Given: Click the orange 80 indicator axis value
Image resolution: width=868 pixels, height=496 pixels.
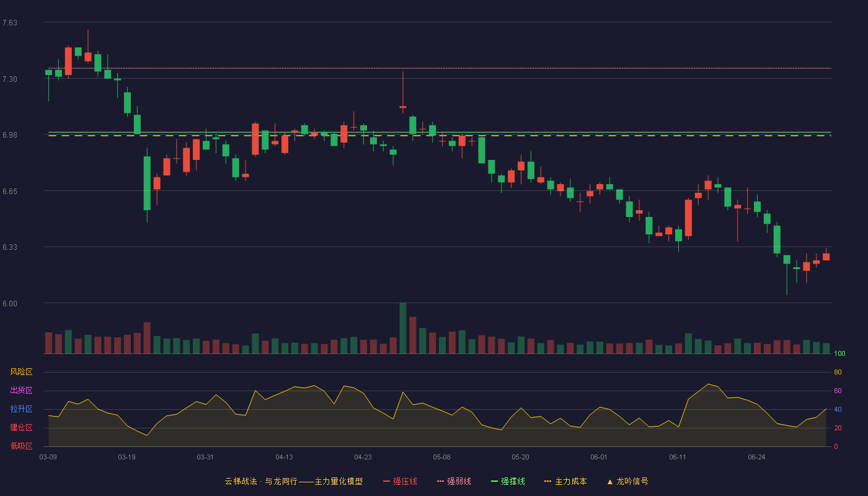Looking at the screenshot, I should pos(838,372).
